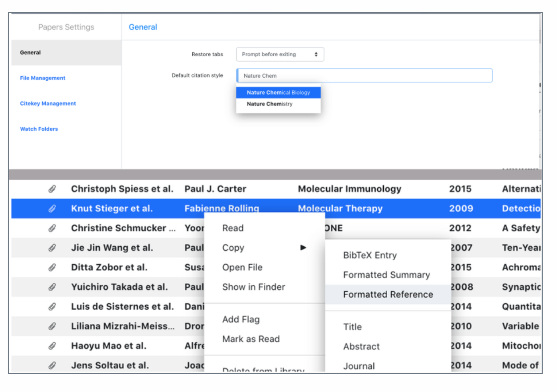
Task: Click paperclip icon beside Luis de Sisternes
Action: [52, 307]
